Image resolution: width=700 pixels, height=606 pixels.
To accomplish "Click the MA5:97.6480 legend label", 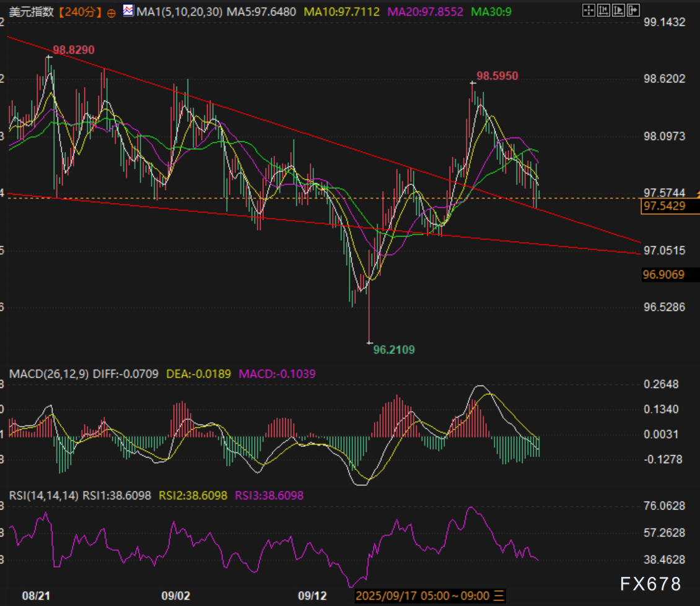I will [262, 11].
